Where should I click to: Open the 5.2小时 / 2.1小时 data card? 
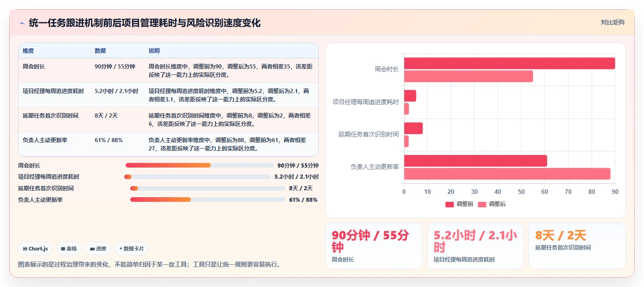tap(475, 246)
